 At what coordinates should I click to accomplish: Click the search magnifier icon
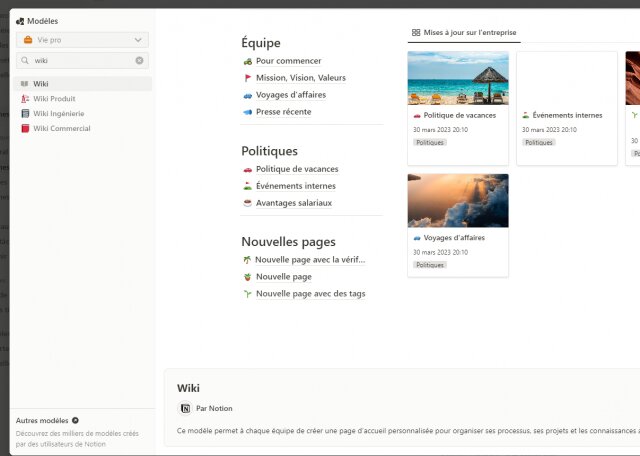click(x=25, y=60)
